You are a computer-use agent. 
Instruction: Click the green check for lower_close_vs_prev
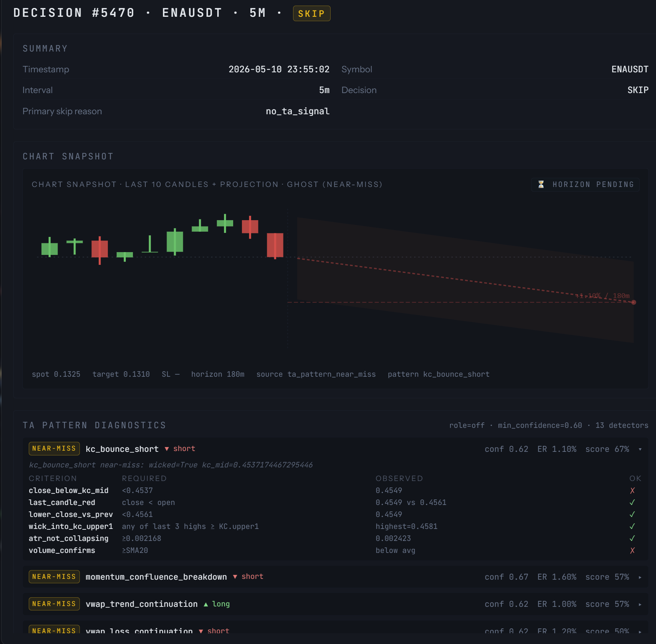point(632,515)
